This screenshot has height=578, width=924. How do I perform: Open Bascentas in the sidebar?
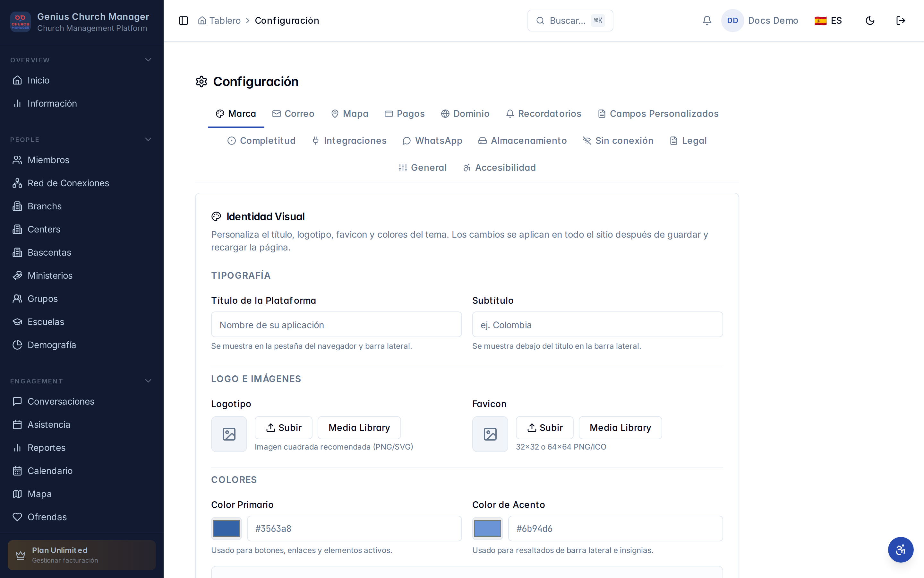pos(82,252)
